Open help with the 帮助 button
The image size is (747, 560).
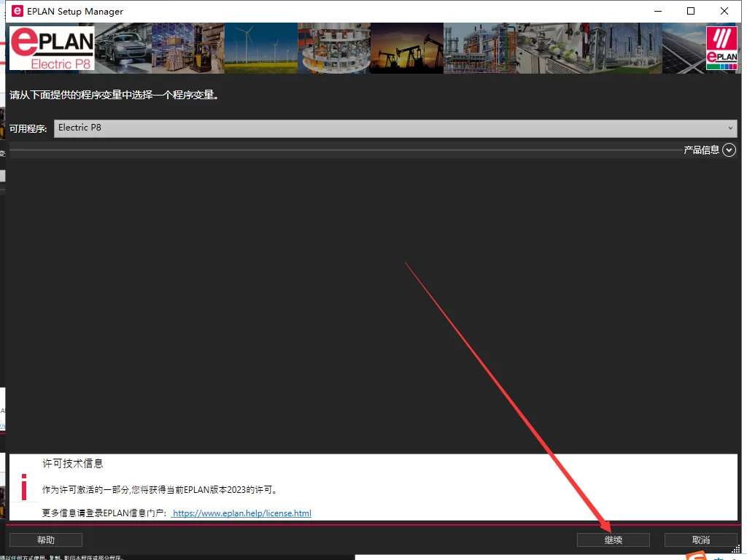tap(46, 540)
